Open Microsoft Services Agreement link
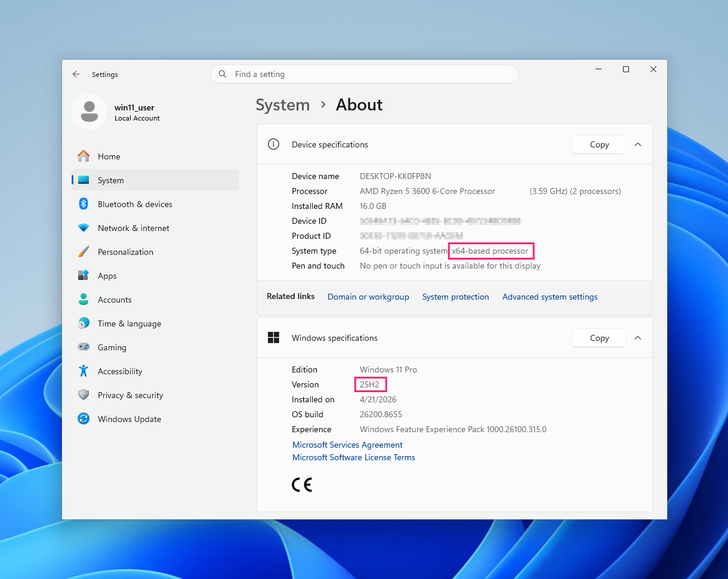The image size is (728, 579). (347, 445)
